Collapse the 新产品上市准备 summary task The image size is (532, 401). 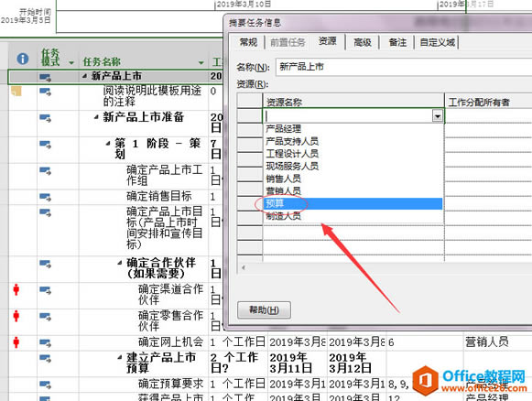coord(96,117)
